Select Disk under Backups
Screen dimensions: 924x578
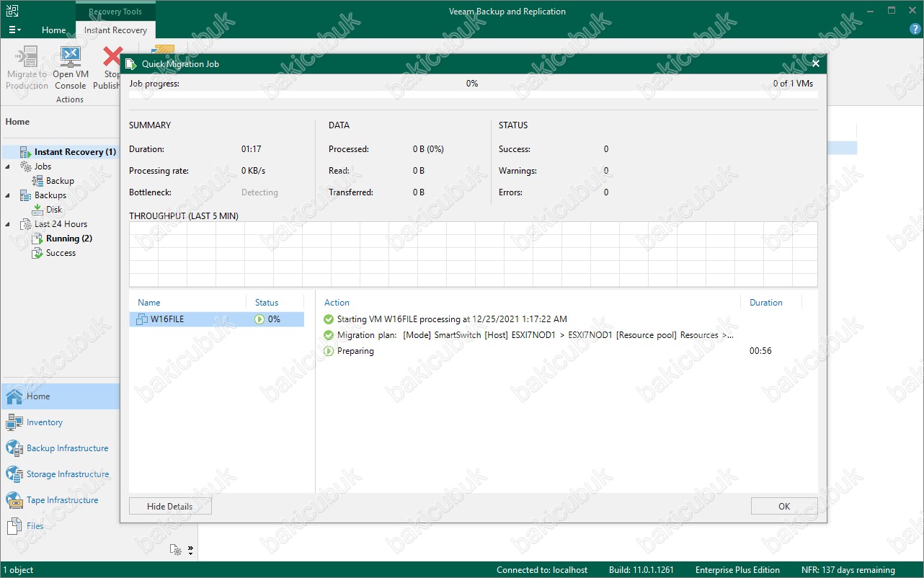(48, 210)
